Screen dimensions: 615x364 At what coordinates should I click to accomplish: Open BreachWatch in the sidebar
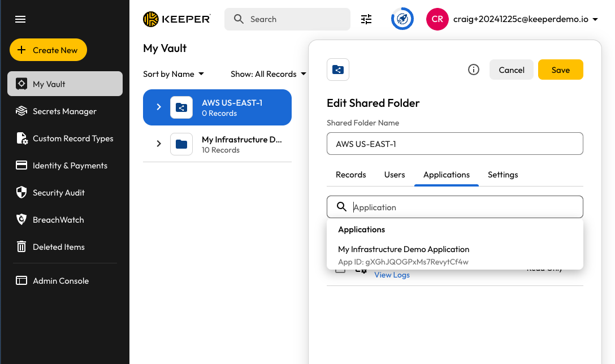pyautogui.click(x=58, y=220)
